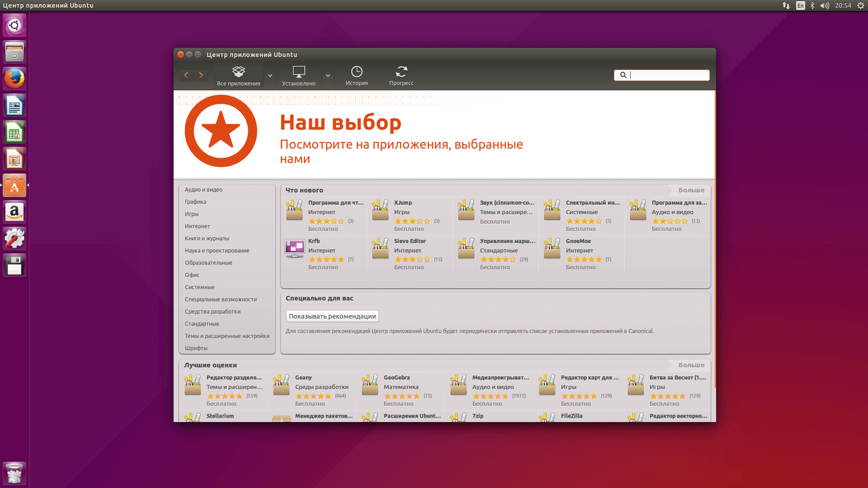Select the All applications icon (Все приложения)

(x=238, y=75)
